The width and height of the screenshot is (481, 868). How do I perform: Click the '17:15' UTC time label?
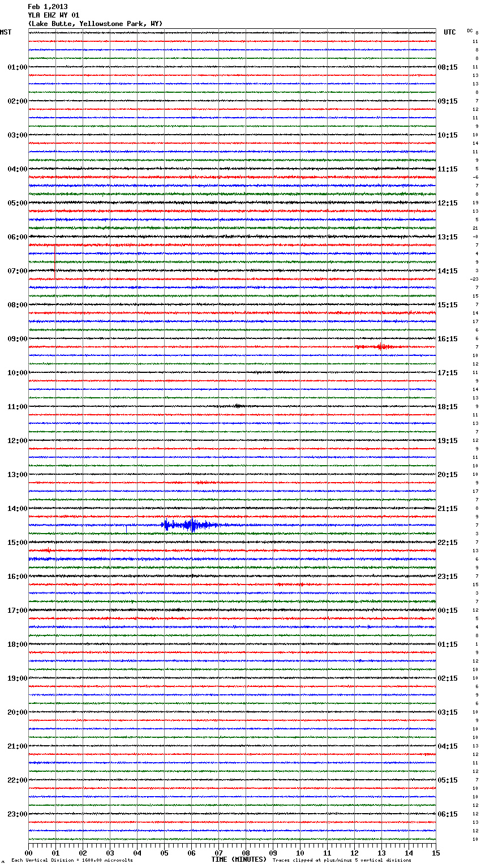coord(448,373)
